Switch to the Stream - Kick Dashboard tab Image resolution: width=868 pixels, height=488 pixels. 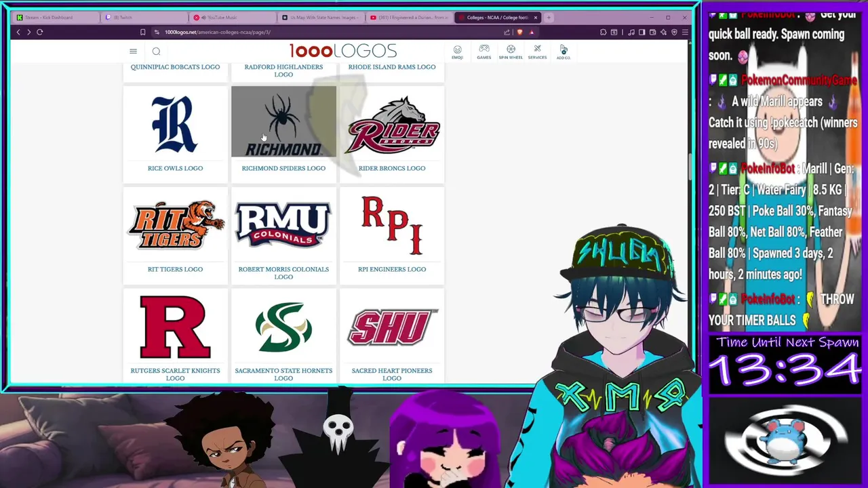coord(54,18)
